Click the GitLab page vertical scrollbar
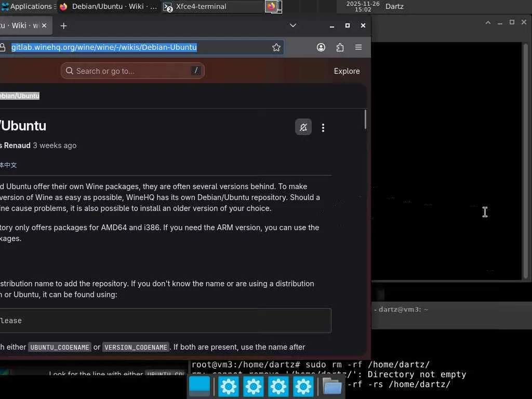 365,119
